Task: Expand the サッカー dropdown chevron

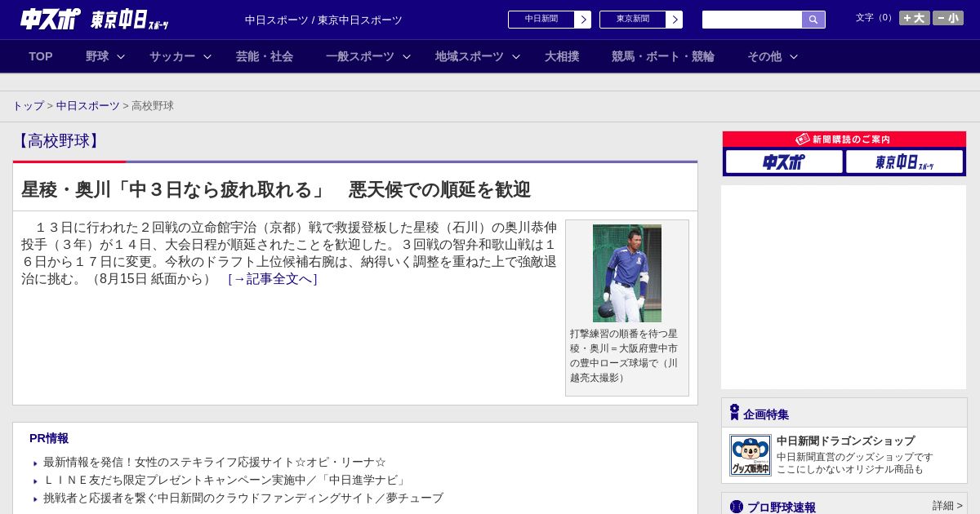Action: coord(207,57)
